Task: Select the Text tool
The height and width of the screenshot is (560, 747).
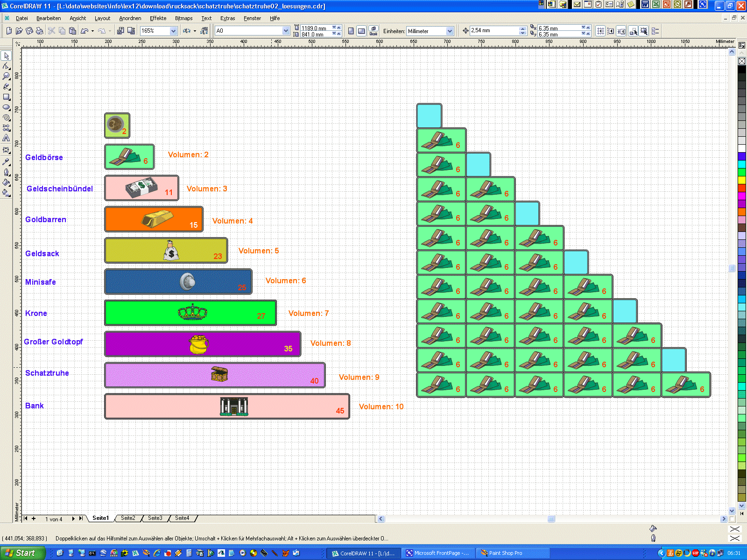Action: 7,138
